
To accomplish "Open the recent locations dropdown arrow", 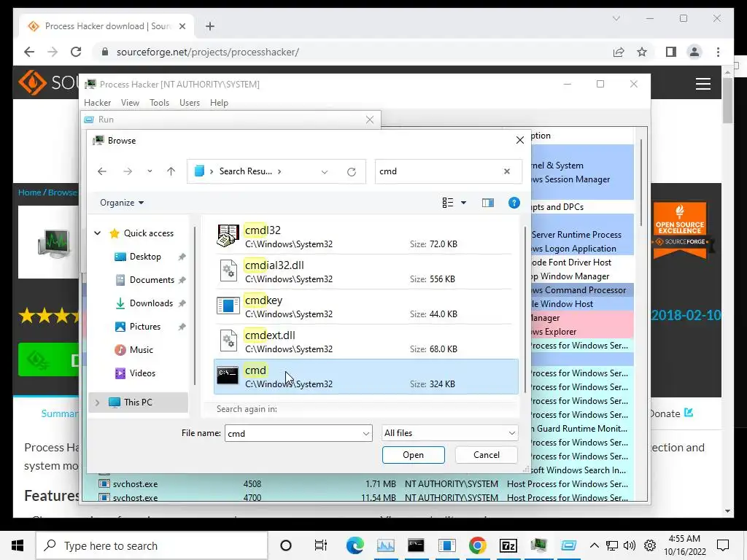I will click(x=150, y=171).
